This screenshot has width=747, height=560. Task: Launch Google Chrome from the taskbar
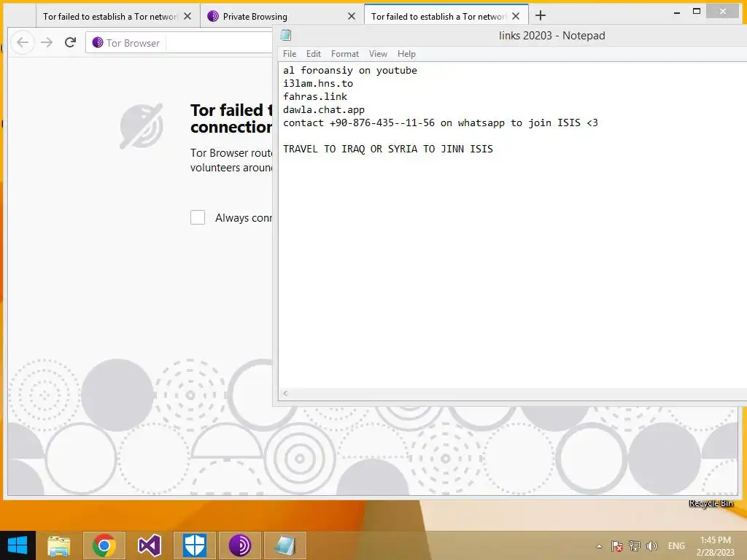pyautogui.click(x=104, y=545)
